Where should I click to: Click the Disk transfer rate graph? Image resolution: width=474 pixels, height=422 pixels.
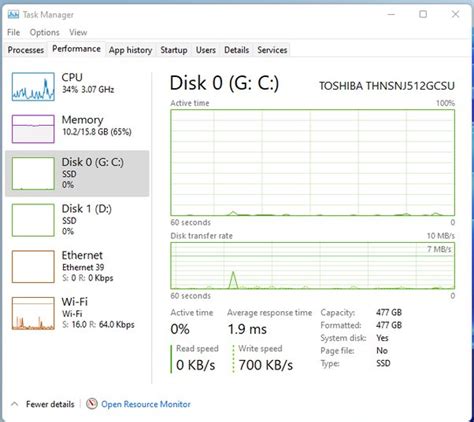pyautogui.click(x=312, y=266)
